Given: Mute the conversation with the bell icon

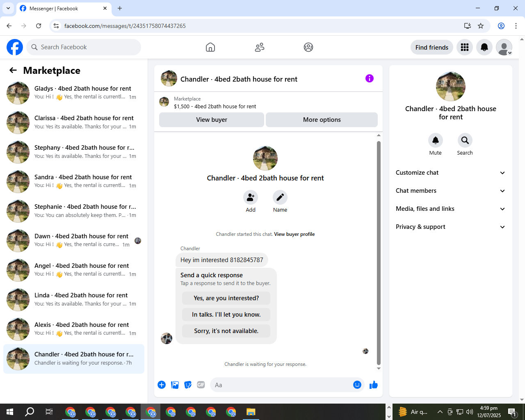Looking at the screenshot, I should (436, 140).
